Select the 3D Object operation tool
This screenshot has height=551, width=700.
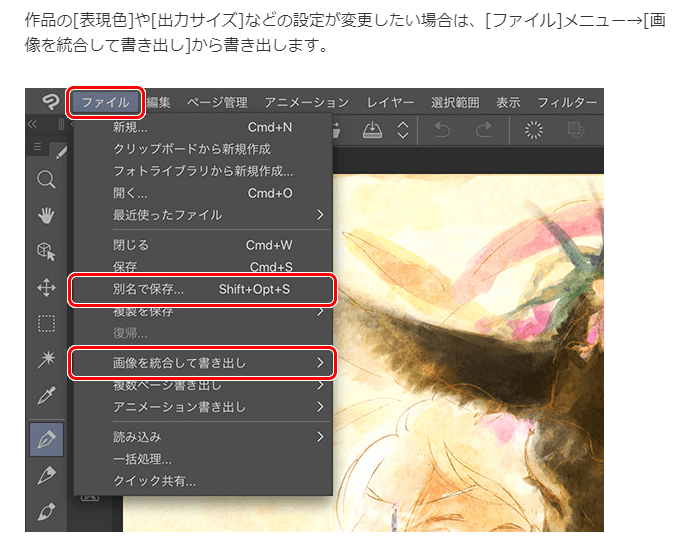tap(46, 252)
